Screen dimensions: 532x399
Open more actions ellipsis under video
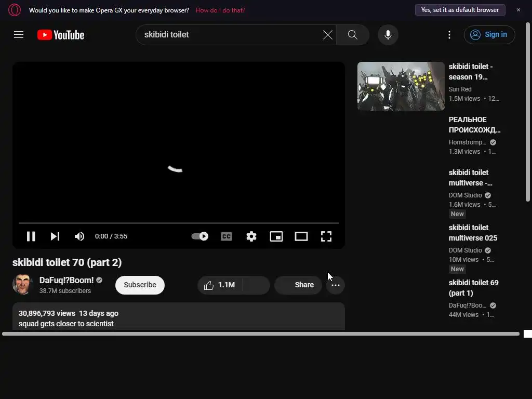(x=335, y=285)
